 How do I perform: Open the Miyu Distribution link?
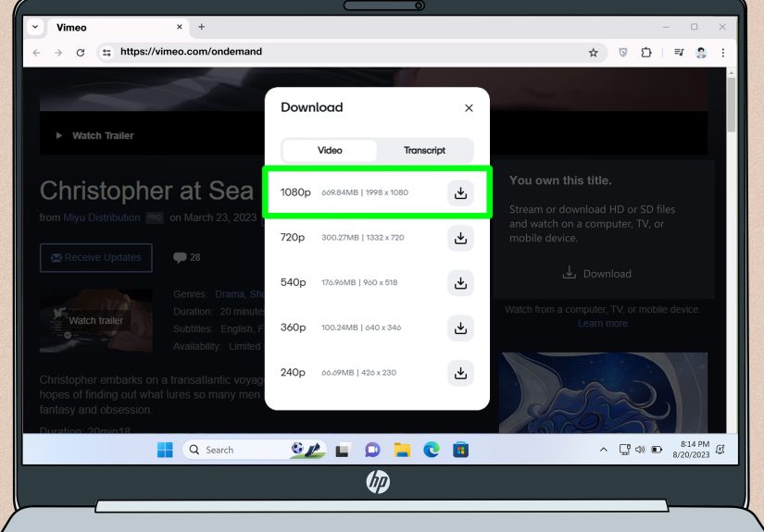tap(102, 217)
